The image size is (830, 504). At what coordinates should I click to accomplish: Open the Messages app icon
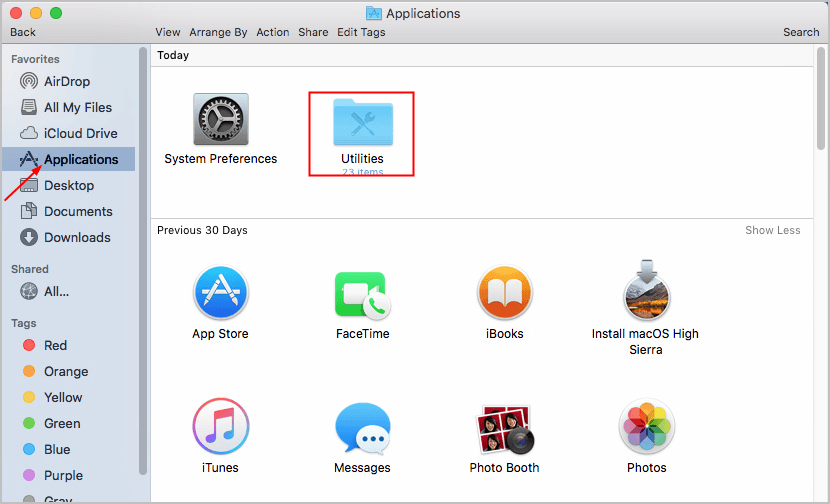click(363, 428)
